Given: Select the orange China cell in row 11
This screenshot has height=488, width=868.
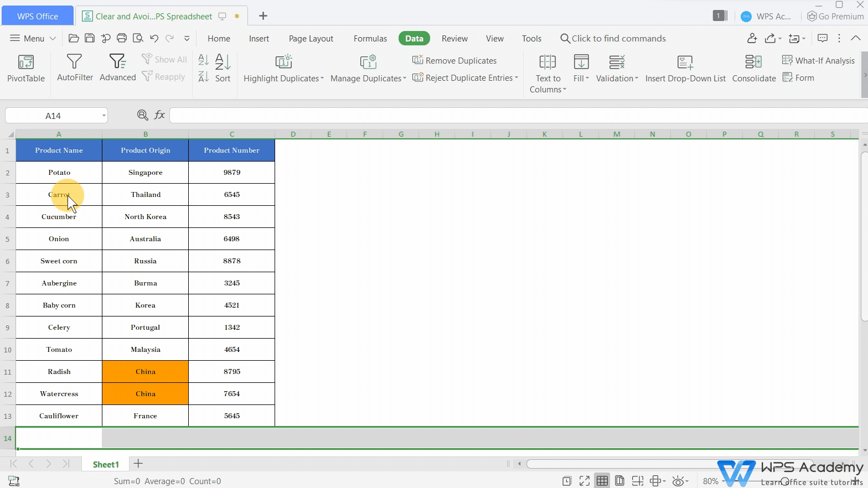Looking at the screenshot, I should point(145,372).
